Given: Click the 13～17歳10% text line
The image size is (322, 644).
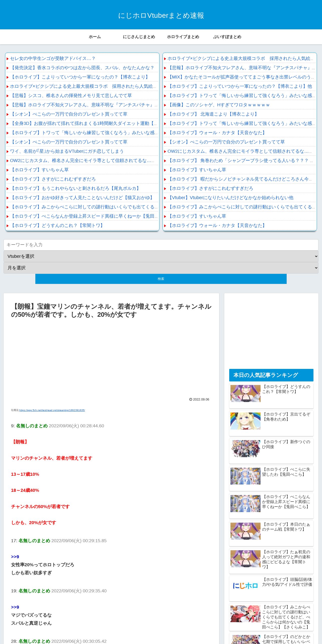Looking at the screenshot, I should [x=25, y=474].
